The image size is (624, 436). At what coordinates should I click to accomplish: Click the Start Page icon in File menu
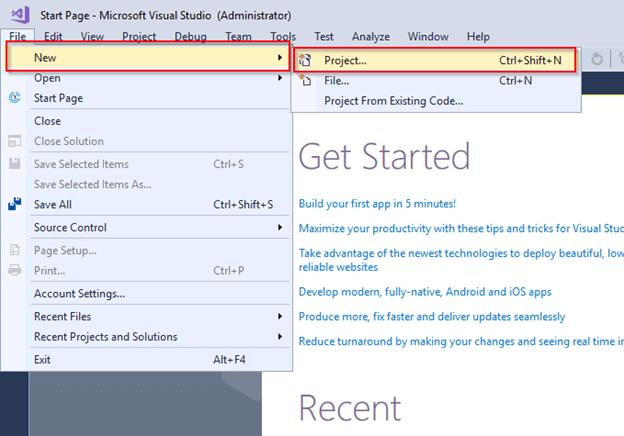pos(15,97)
